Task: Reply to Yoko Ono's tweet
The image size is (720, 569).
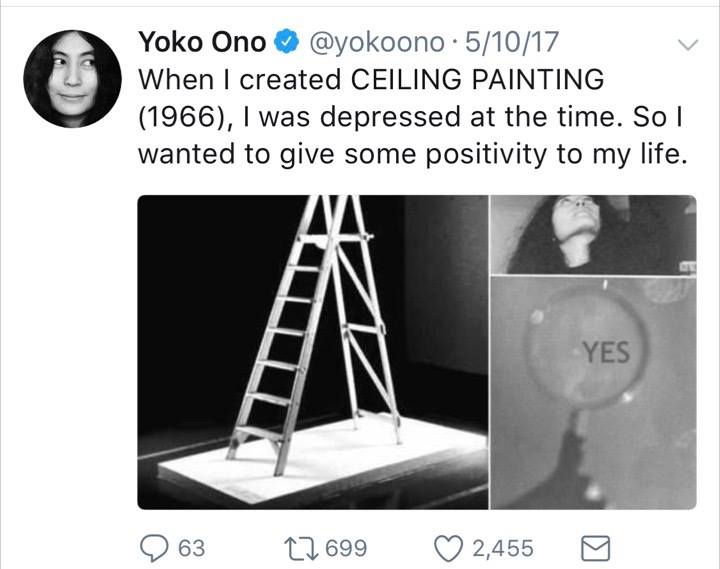Action: click(x=153, y=548)
